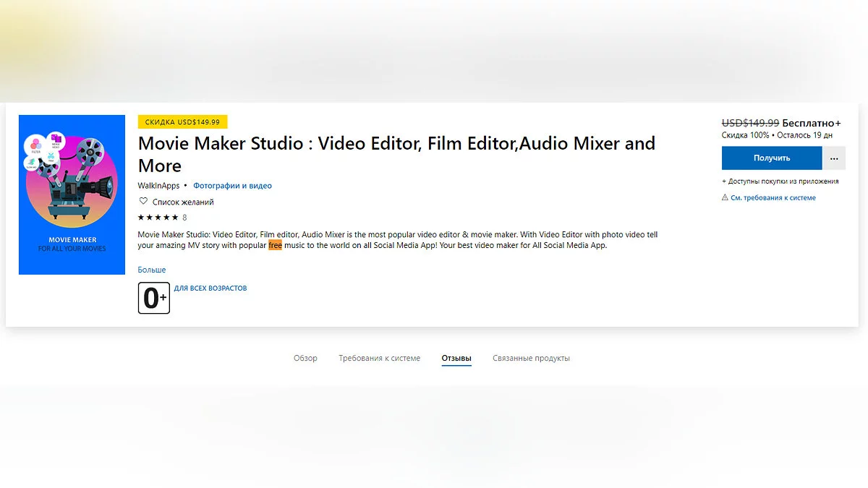Click the highlighted word free in description

(275, 245)
